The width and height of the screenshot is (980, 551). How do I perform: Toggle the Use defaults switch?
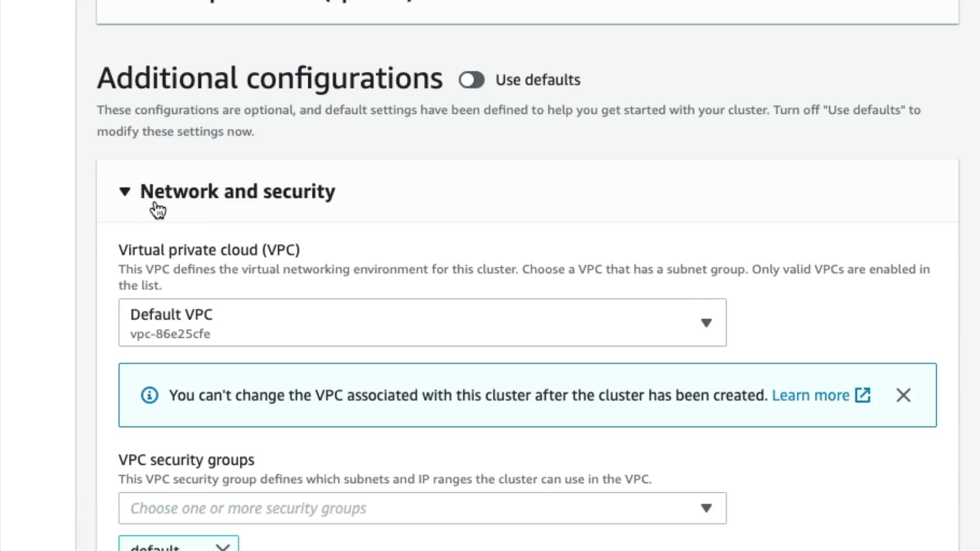[471, 80]
